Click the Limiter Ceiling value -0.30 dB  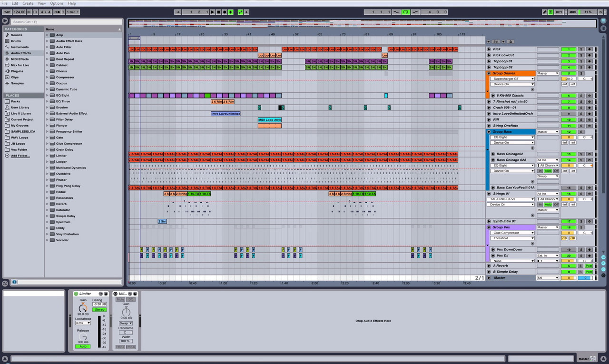pos(99,305)
